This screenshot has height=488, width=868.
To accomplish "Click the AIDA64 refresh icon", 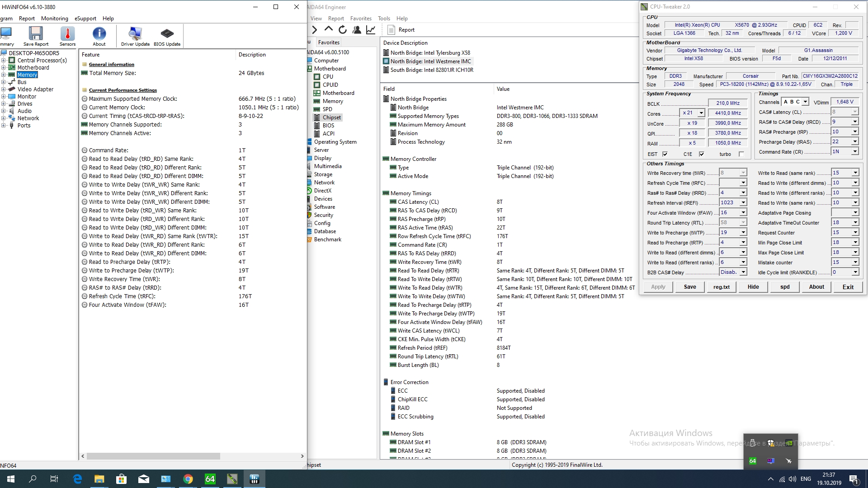I will tap(343, 30).
